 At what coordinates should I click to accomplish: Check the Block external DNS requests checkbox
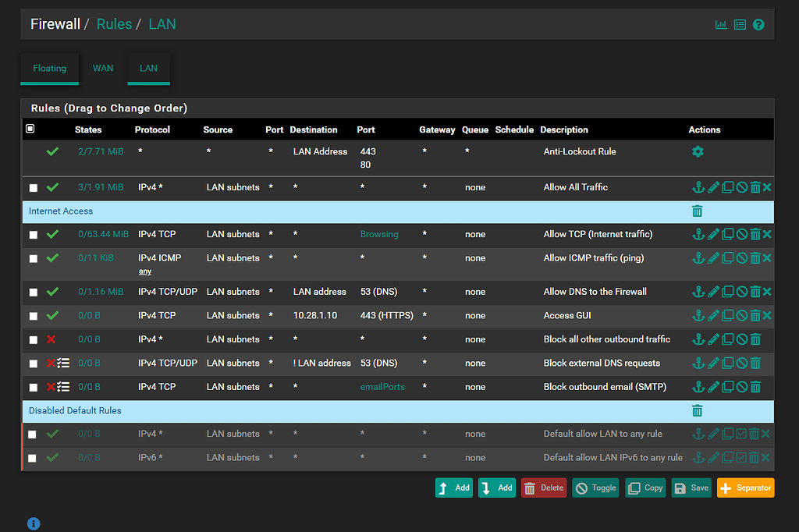[33, 363]
